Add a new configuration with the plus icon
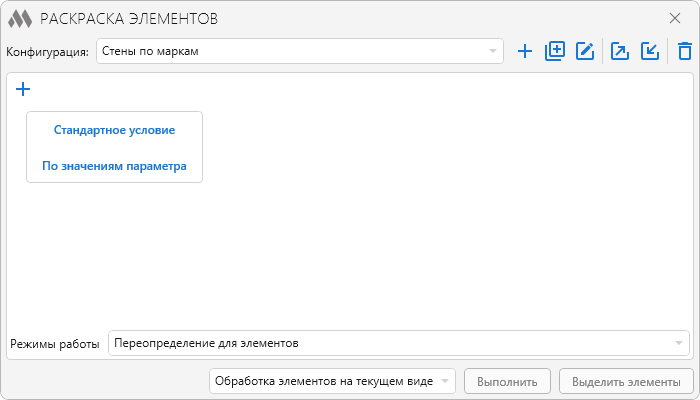Viewport: 700px width, 400px height. [524, 51]
